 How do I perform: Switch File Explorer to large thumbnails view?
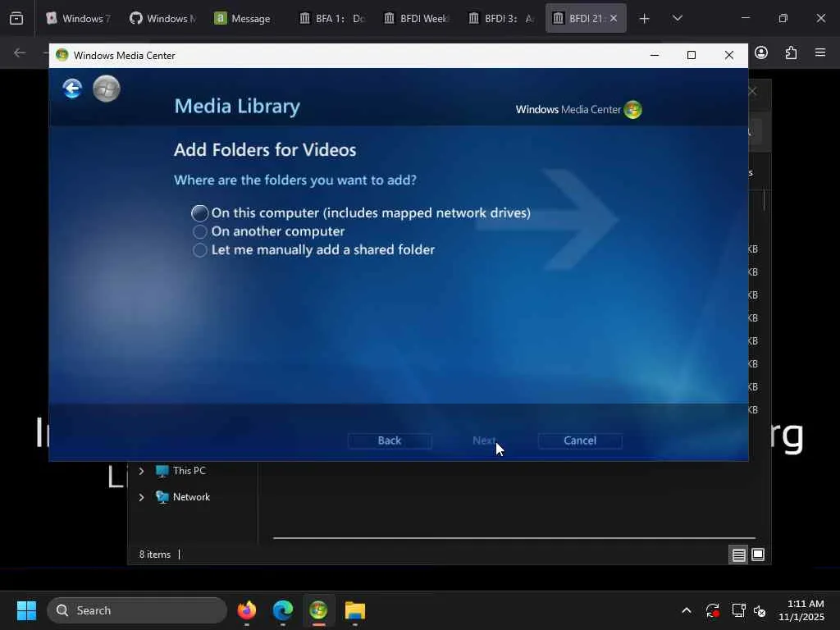point(758,555)
